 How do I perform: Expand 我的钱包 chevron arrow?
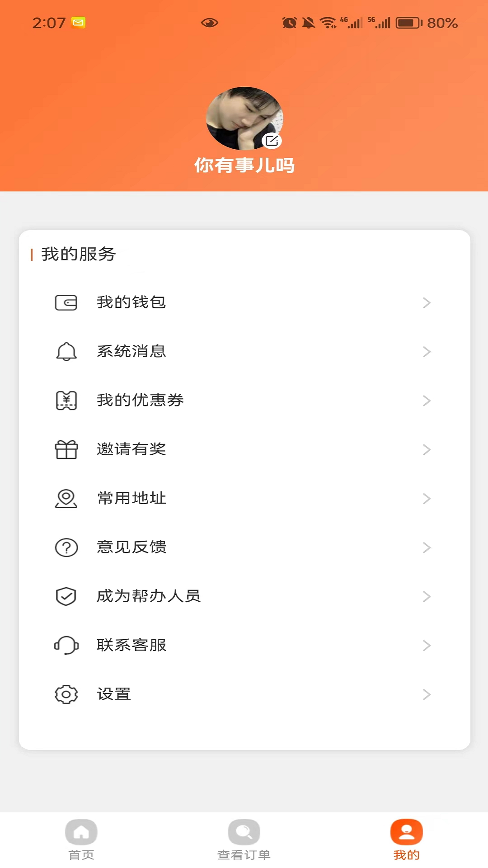426,302
